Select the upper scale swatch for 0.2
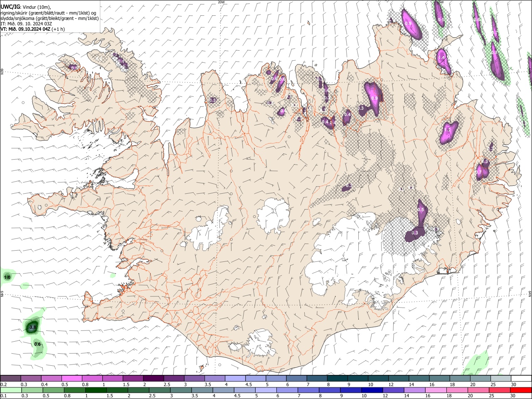532x399 pixels. pyautogui.click(x=10, y=379)
